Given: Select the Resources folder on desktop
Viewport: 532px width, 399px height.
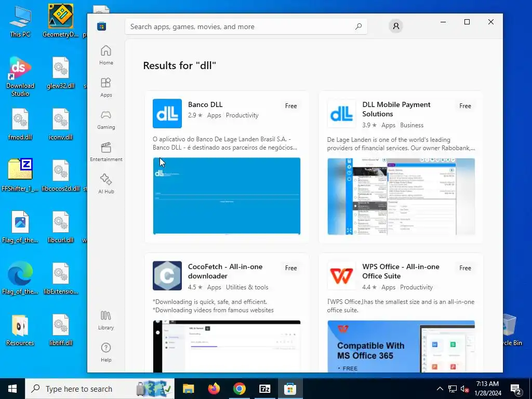Looking at the screenshot, I should (x=20, y=330).
